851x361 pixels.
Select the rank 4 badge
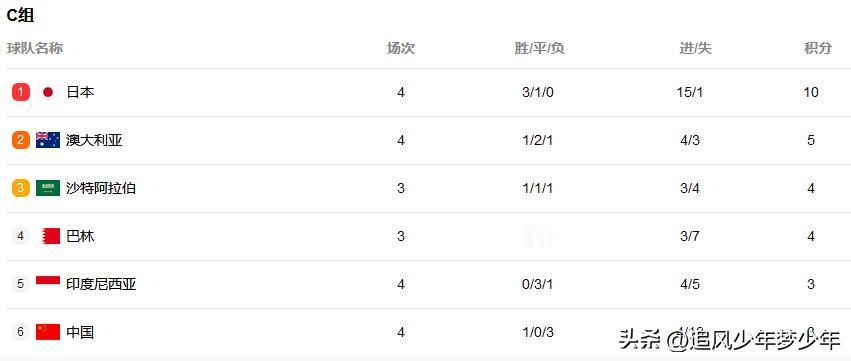click(x=21, y=236)
